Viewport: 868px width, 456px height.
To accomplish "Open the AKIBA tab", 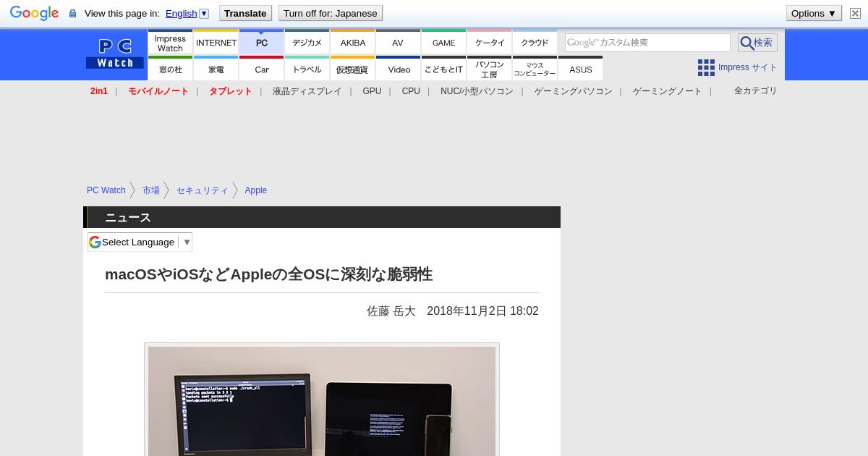I will point(352,42).
